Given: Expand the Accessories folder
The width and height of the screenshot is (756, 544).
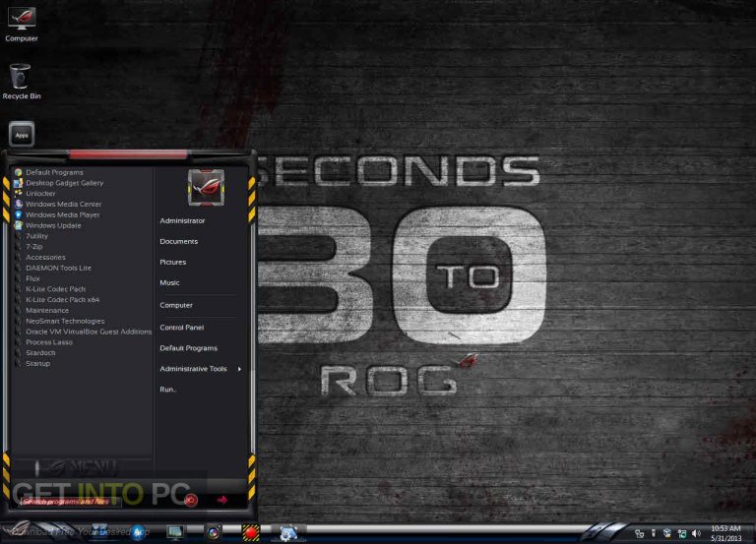Looking at the screenshot, I should click(x=40, y=257).
